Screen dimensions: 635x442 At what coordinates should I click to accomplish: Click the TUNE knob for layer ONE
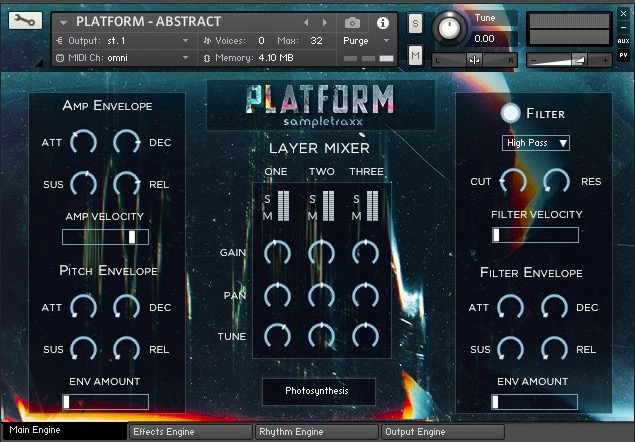pos(277,336)
